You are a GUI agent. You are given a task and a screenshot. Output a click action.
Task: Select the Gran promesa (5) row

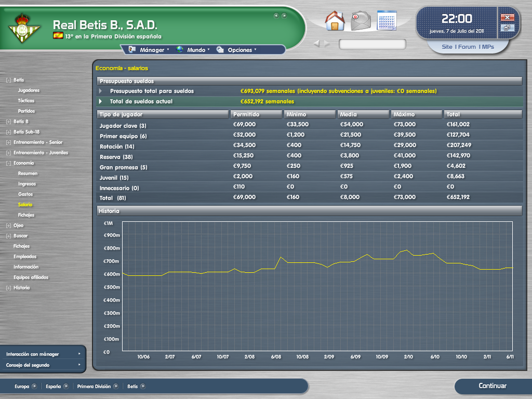pos(310,166)
